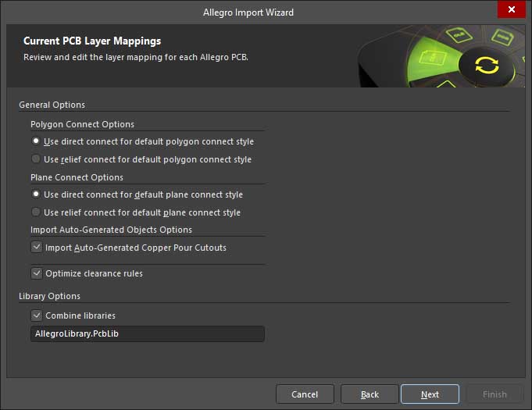This screenshot has width=532, height=410.
Task: Toggle the Combine libraries checkbox
Action: (37, 316)
